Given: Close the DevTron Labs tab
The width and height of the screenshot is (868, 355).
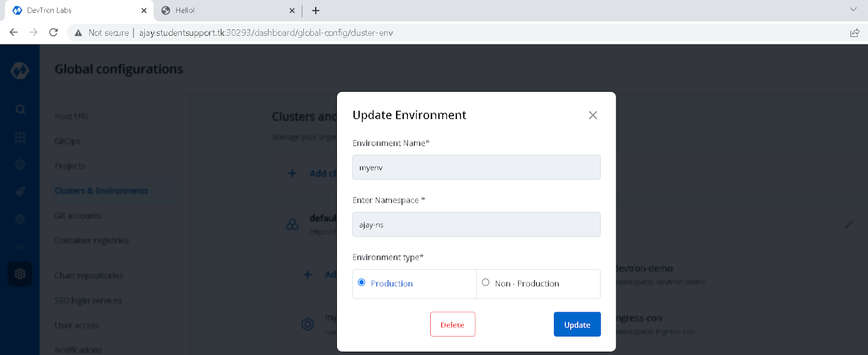Looking at the screenshot, I should click(x=144, y=10).
